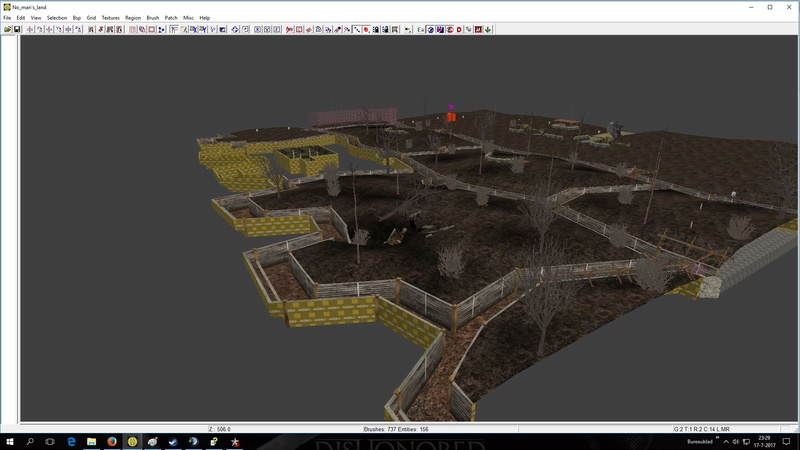800x450 pixels.
Task: Open the Misc menu
Action: click(x=188, y=18)
